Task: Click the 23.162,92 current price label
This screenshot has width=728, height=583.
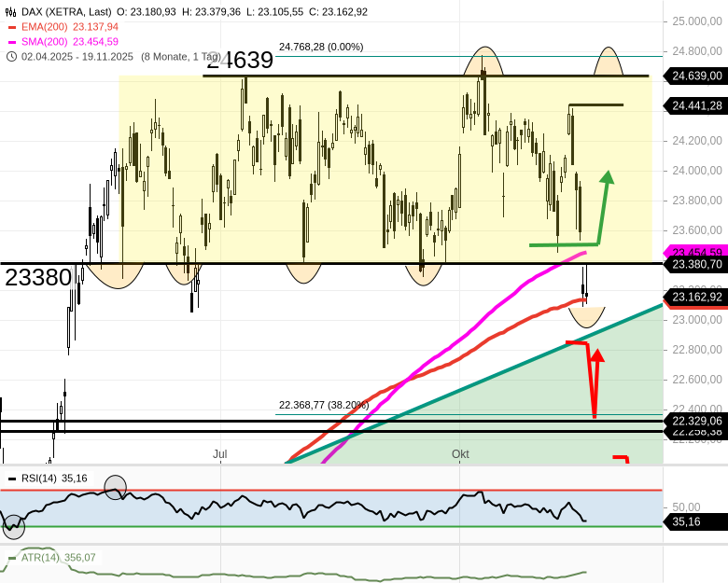Action: (696, 298)
